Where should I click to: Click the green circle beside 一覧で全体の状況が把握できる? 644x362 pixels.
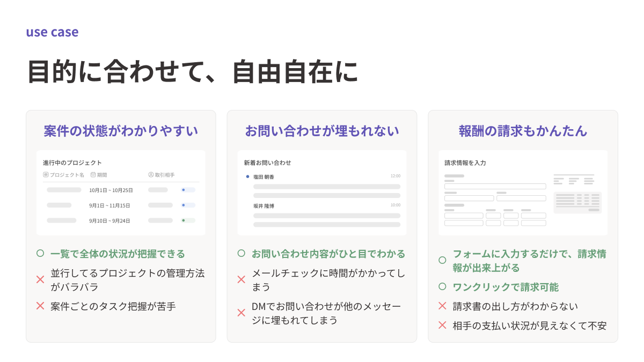40,254
